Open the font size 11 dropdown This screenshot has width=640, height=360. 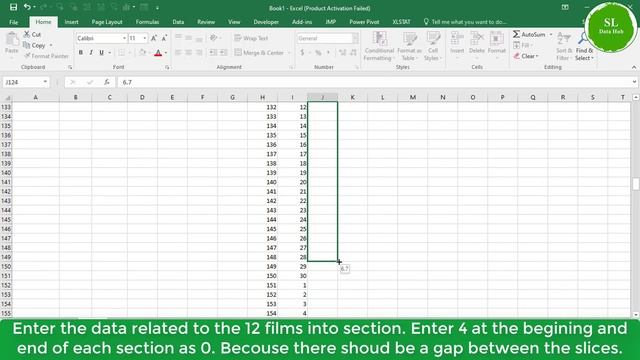[144, 38]
